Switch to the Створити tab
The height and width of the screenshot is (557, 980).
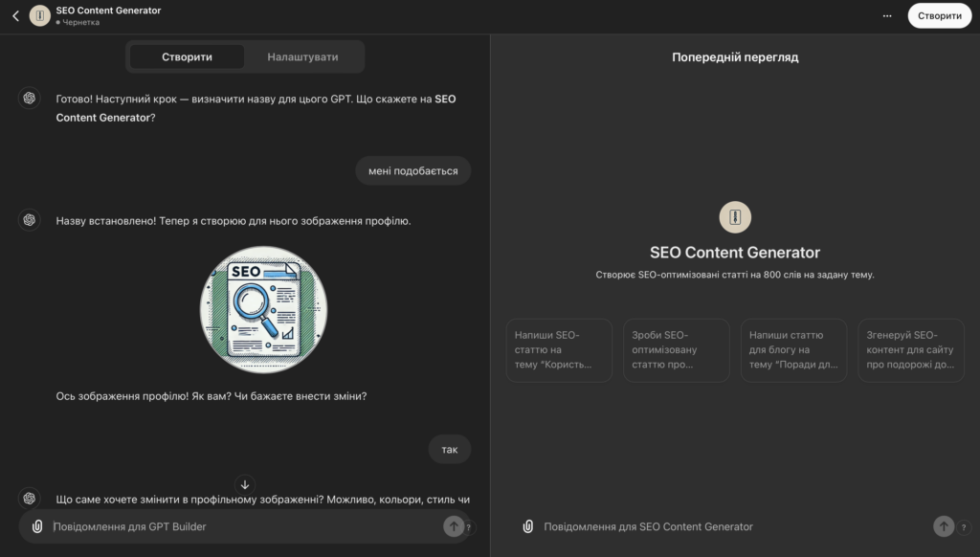188,57
